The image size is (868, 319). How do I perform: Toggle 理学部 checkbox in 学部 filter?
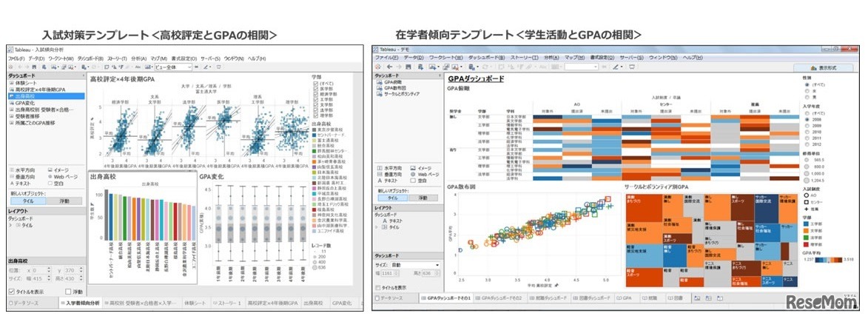tap(315, 115)
